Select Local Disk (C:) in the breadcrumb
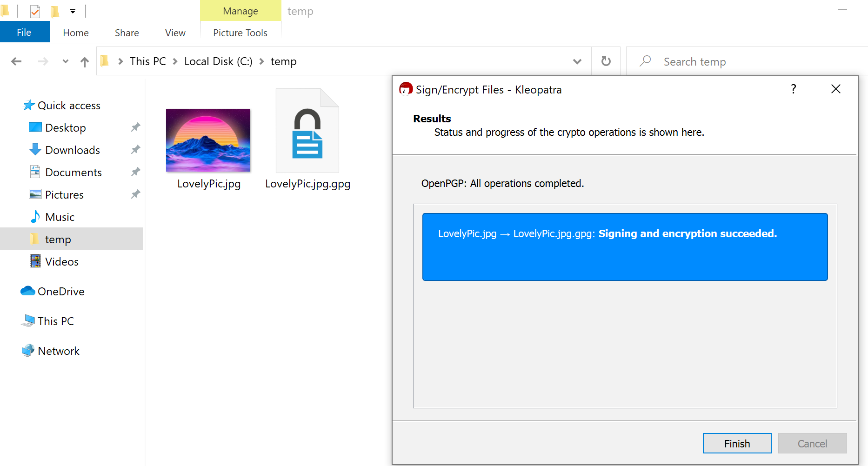This screenshot has width=868, height=466. click(x=218, y=61)
